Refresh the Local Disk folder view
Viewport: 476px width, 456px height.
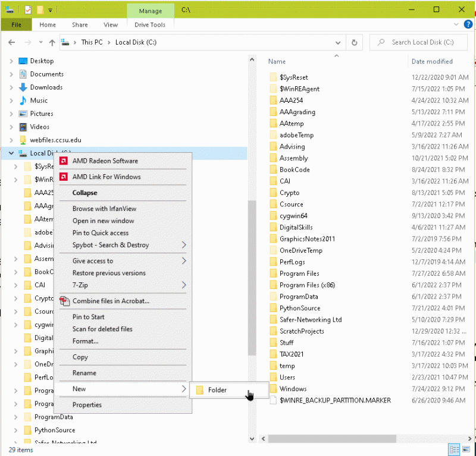click(x=354, y=42)
